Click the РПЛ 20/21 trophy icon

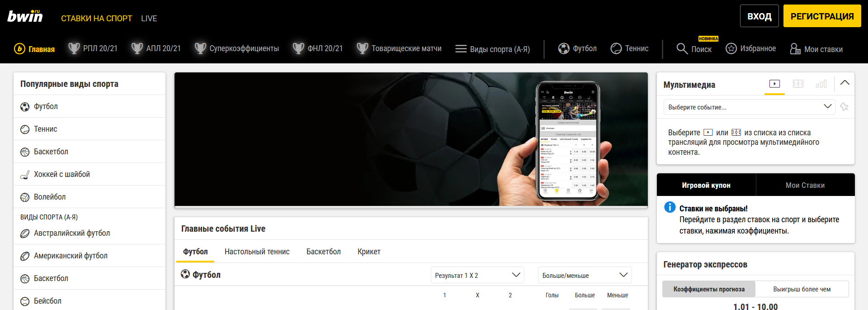tap(74, 48)
